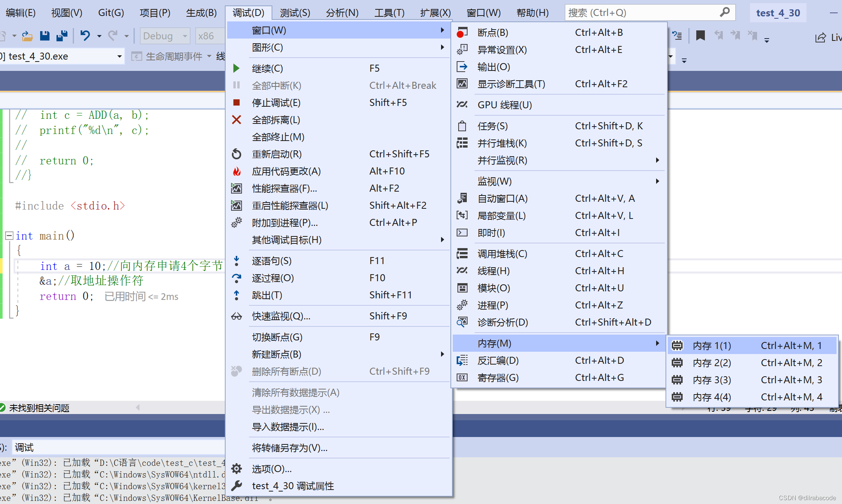Open the 工具(T) menu
The width and height of the screenshot is (842, 504).
[x=389, y=13]
